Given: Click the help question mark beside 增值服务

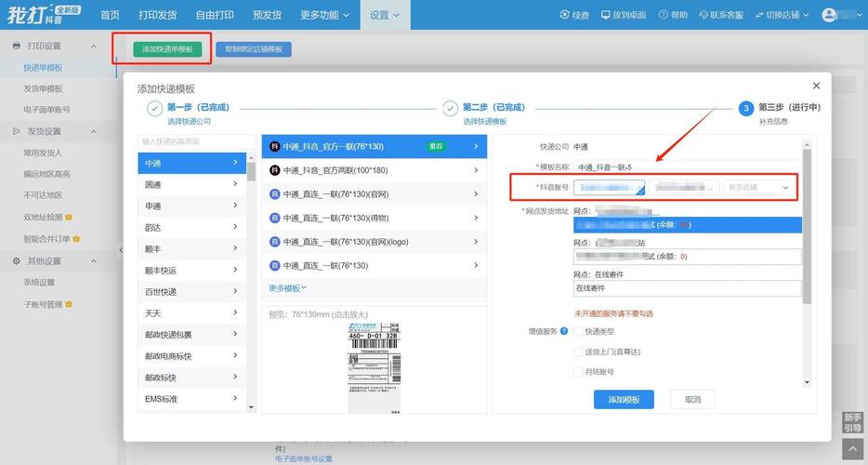Looking at the screenshot, I should (x=564, y=331).
